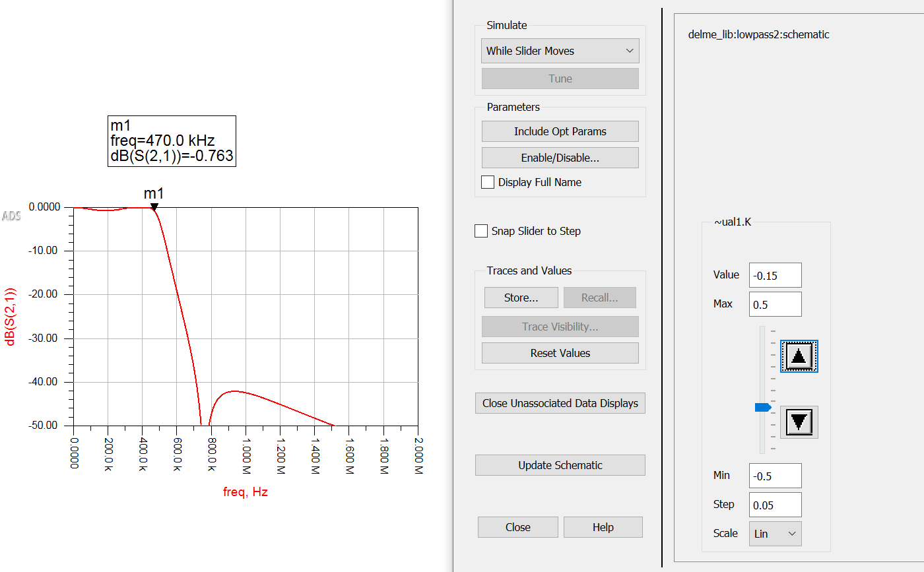Screen dimensions: 924x572
Task: Click the Include Opt Params button
Action: 560,131
